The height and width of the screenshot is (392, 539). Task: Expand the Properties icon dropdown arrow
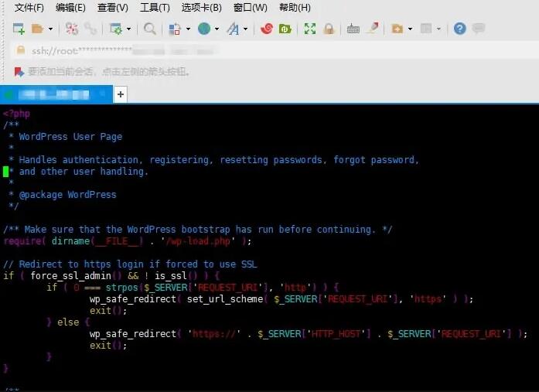pyautogui.click(x=128, y=29)
